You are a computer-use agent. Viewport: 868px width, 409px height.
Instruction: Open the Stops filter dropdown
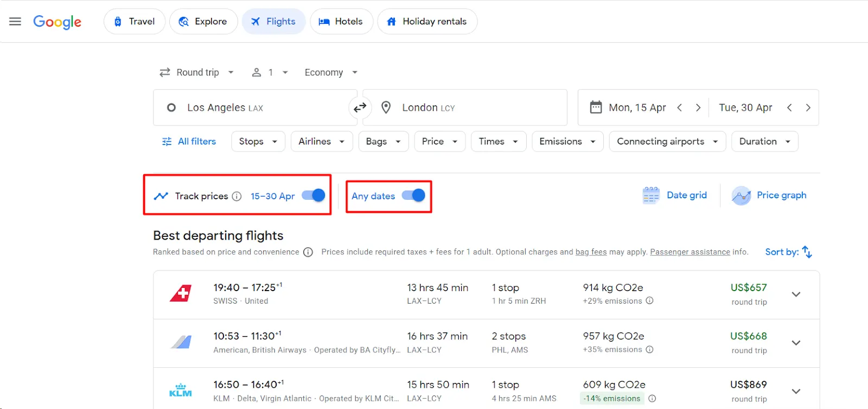pos(258,141)
